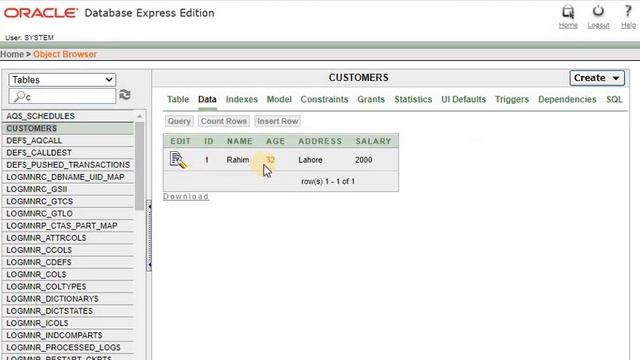The width and height of the screenshot is (640, 360).
Task: Select CUSTOMERS in table list
Action: click(x=68, y=128)
